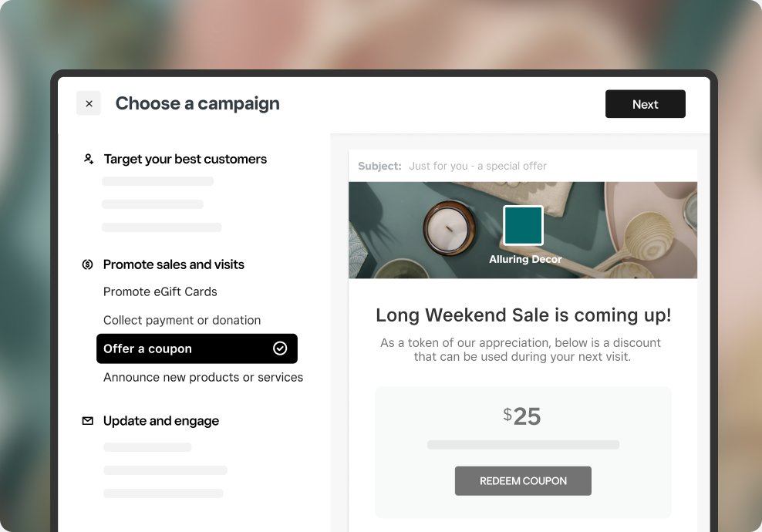Click the teal Alluring Decor logo square

[x=523, y=225]
